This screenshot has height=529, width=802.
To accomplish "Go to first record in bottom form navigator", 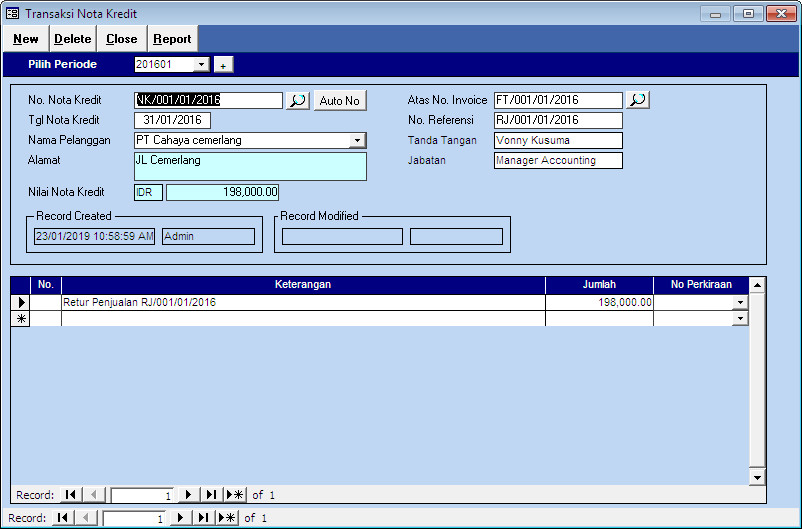I will click(62, 518).
